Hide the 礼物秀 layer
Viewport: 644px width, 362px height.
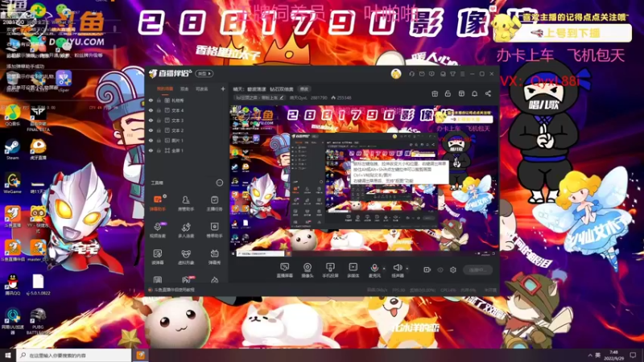pyautogui.click(x=151, y=100)
